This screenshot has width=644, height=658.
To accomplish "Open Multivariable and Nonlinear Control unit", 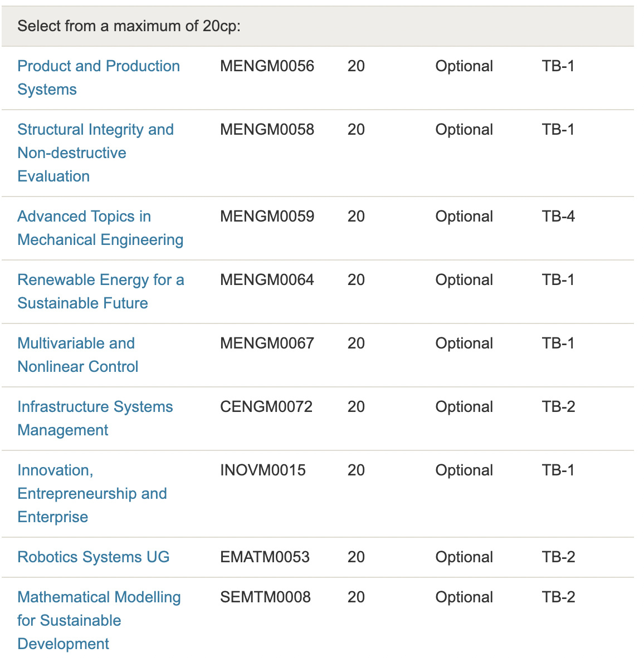I will tap(78, 355).
